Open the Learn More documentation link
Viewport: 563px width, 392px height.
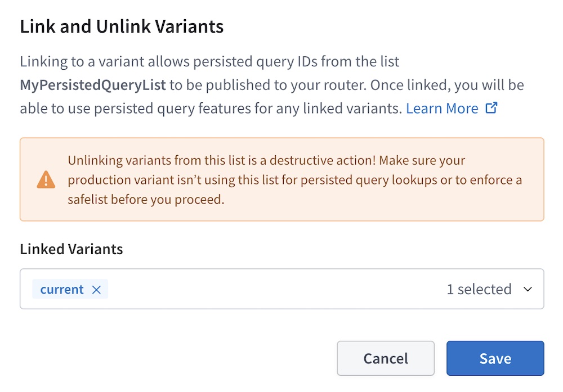[443, 107]
